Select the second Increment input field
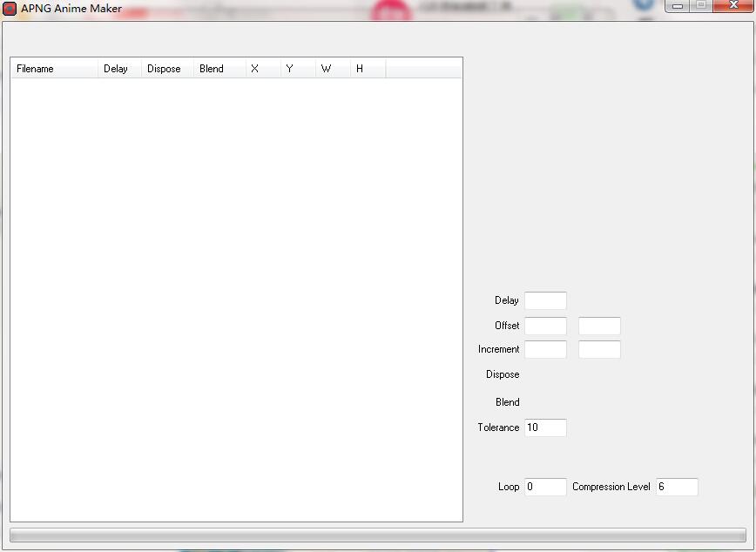The image size is (756, 552). [x=599, y=349]
